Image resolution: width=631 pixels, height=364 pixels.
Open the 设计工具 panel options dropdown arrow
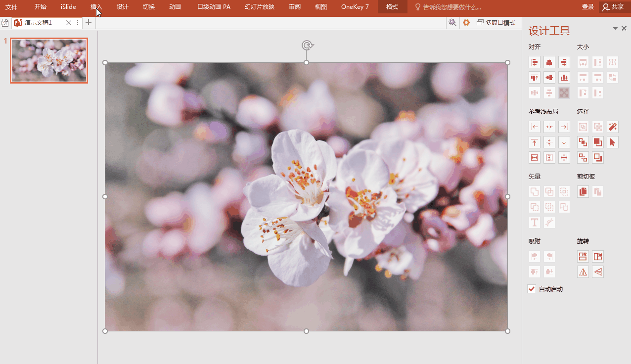[x=616, y=29]
